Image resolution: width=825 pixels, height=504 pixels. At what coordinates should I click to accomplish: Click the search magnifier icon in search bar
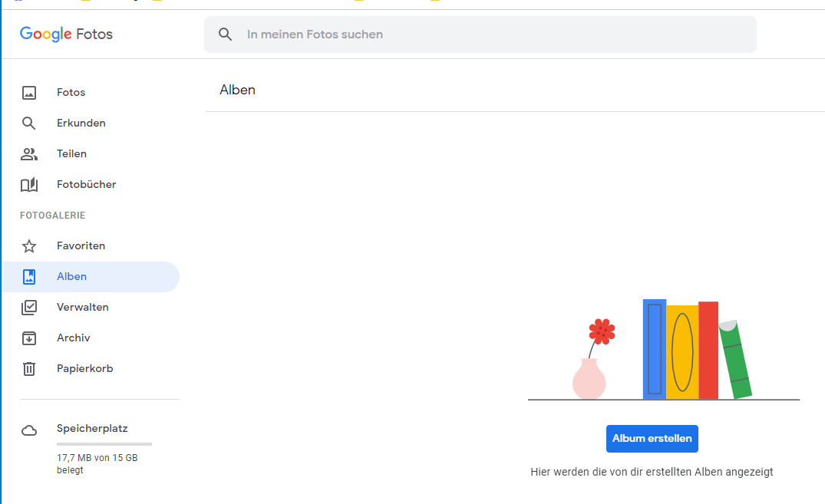[225, 35]
